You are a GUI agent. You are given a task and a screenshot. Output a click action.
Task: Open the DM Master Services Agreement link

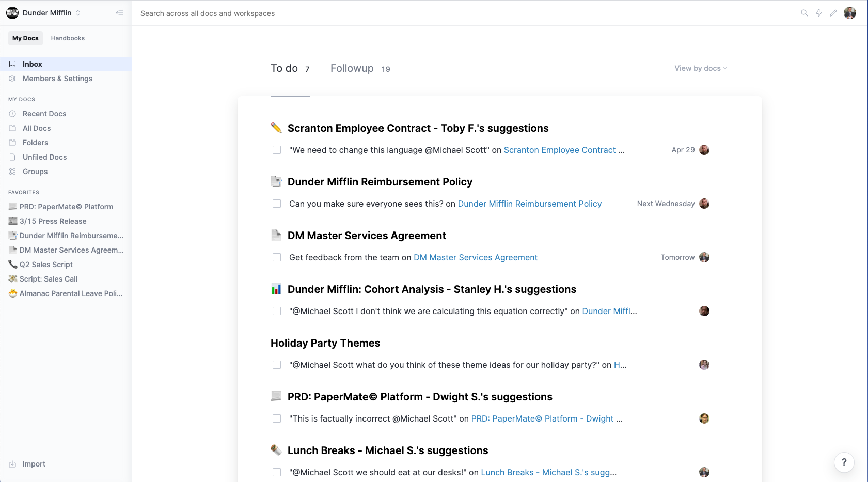(475, 257)
